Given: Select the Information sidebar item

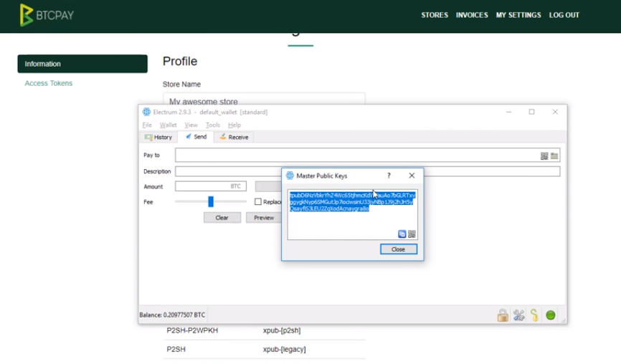Looking at the screenshot, I should point(82,64).
